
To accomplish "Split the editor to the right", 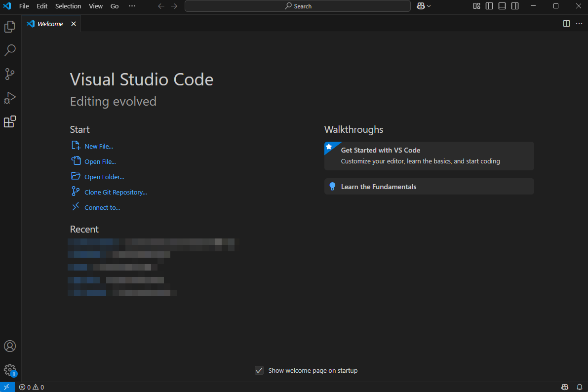I will coord(566,24).
